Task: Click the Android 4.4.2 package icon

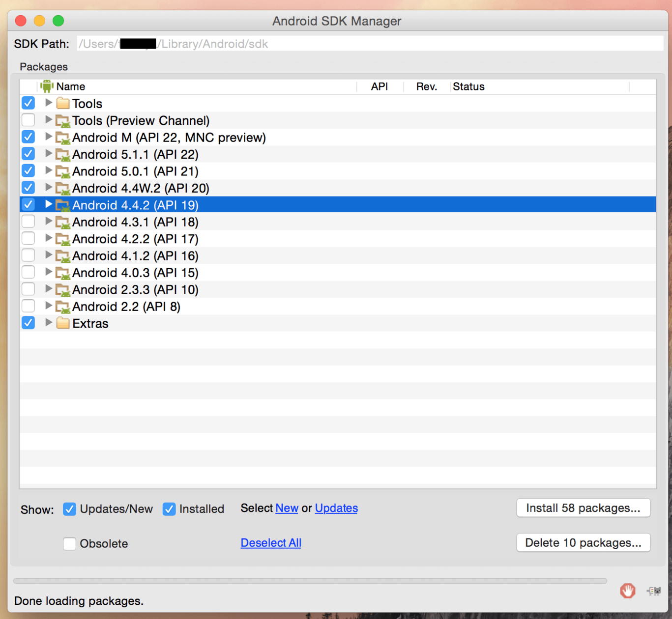Action: tap(62, 205)
